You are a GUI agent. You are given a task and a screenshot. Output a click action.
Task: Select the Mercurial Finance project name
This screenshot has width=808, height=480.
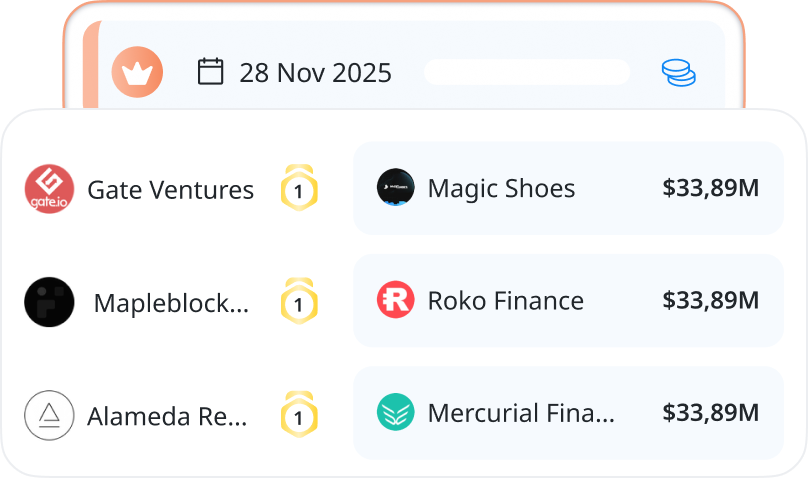[x=521, y=412]
